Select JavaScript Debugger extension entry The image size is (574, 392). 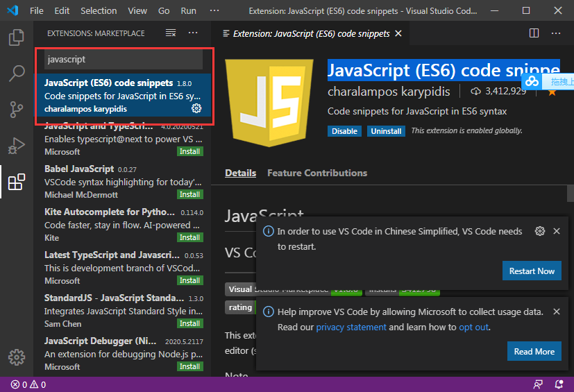[x=123, y=354]
